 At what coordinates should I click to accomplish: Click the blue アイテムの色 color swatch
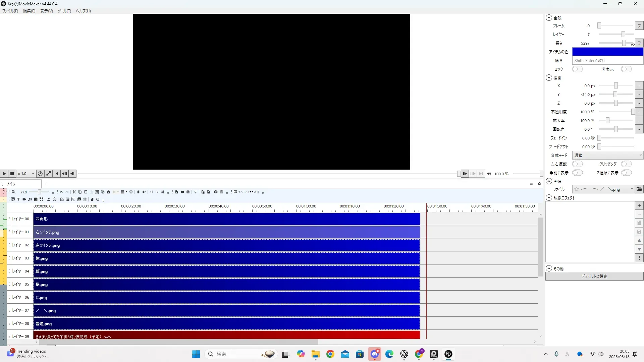(x=607, y=52)
